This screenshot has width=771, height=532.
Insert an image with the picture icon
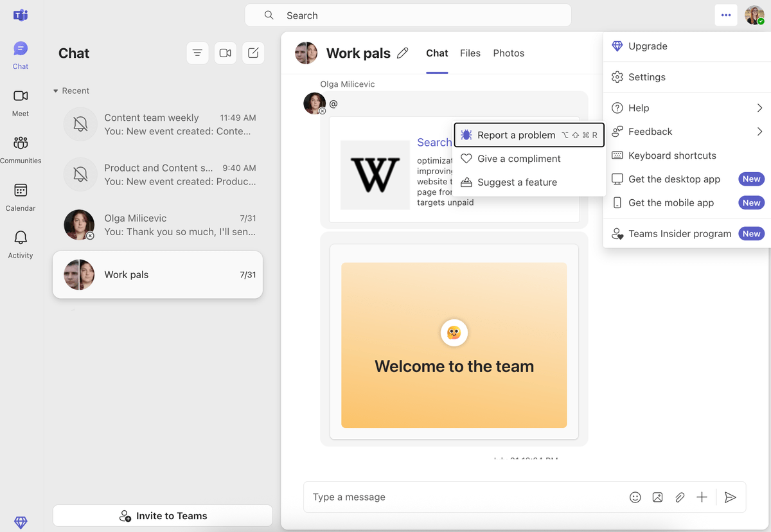point(657,497)
